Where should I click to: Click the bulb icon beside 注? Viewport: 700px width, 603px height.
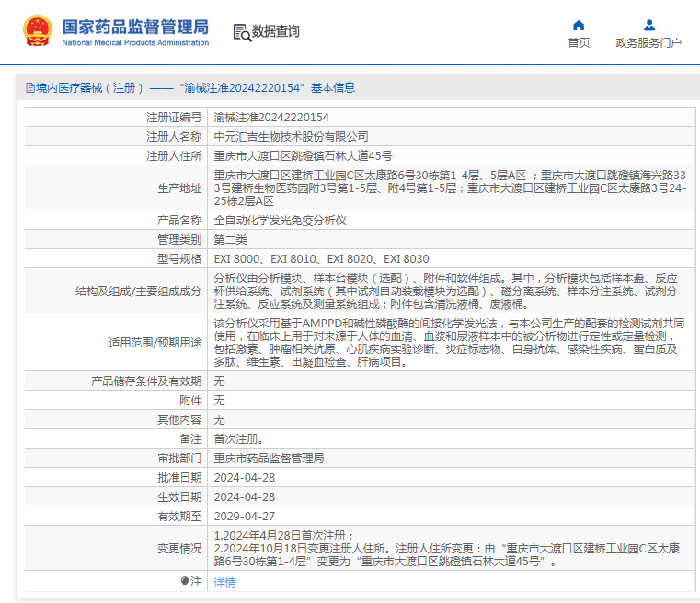[x=185, y=581]
